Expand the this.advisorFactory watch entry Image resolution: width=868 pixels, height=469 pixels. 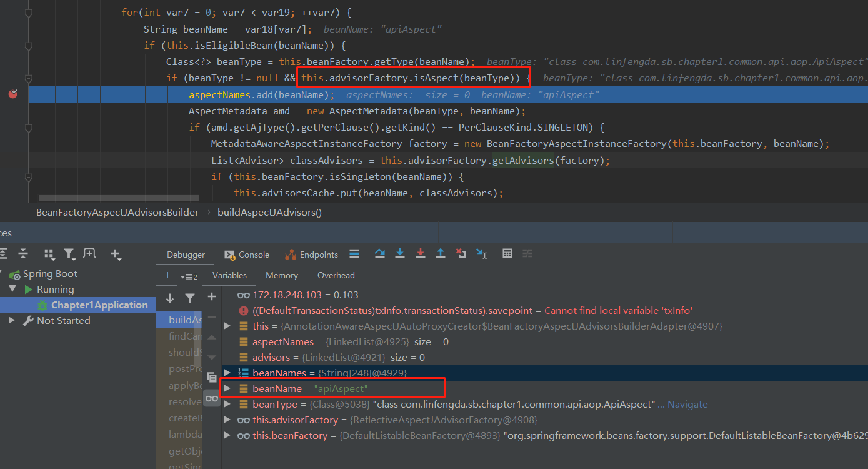pos(227,420)
